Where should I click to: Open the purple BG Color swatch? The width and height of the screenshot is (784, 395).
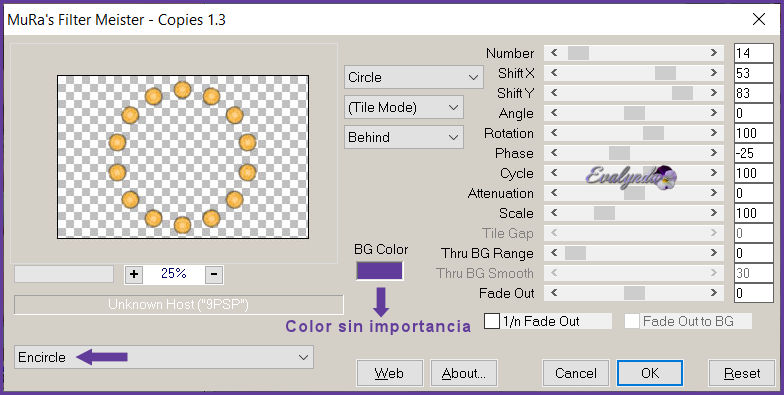(380, 270)
